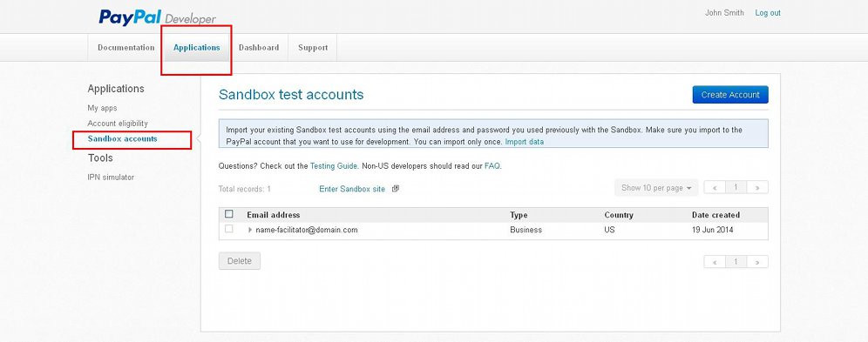Open the Documentation tab
The image size is (868, 342).
point(126,48)
